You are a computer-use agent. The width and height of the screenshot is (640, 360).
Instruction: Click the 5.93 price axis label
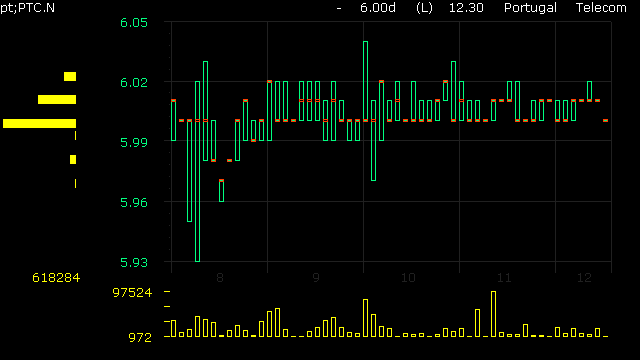134,262
